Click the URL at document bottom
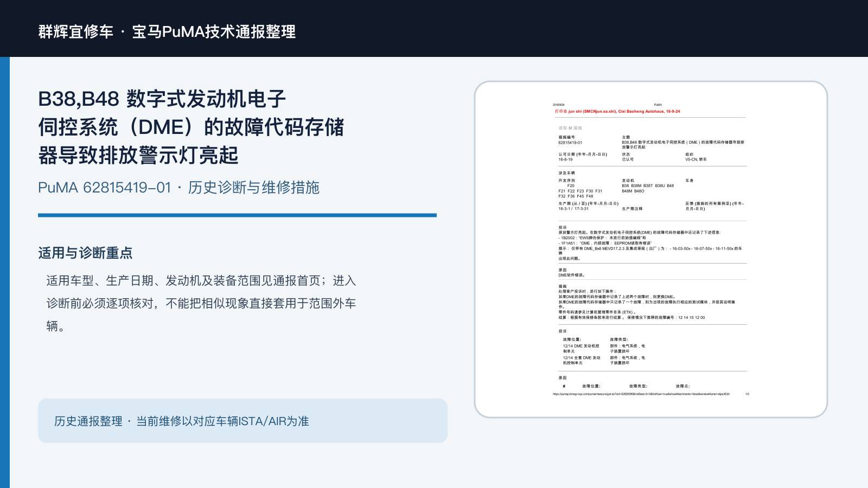Screen dimensions: 868x488 tap(641, 394)
